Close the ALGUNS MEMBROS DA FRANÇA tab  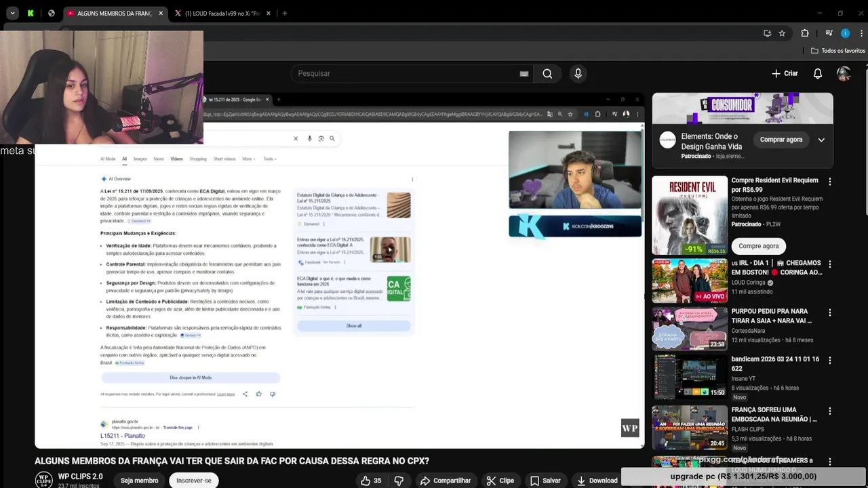click(161, 13)
